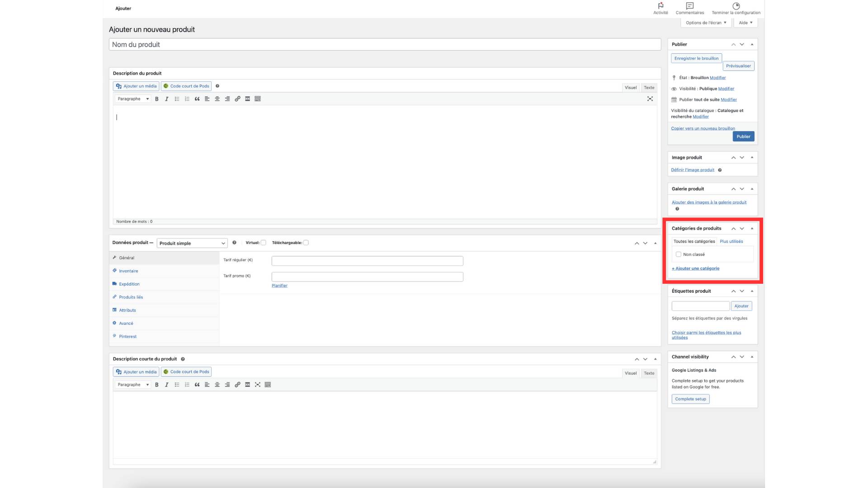The image size is (868, 488).
Task: Click the Nom du produit field
Action: coord(385,44)
